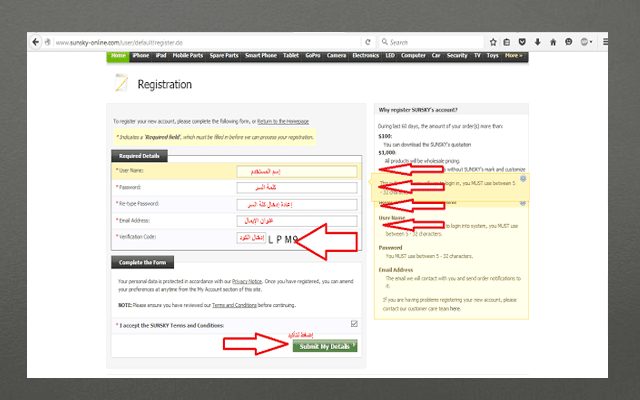Open the Camera category
This screenshot has height=400, width=640.
336,56
